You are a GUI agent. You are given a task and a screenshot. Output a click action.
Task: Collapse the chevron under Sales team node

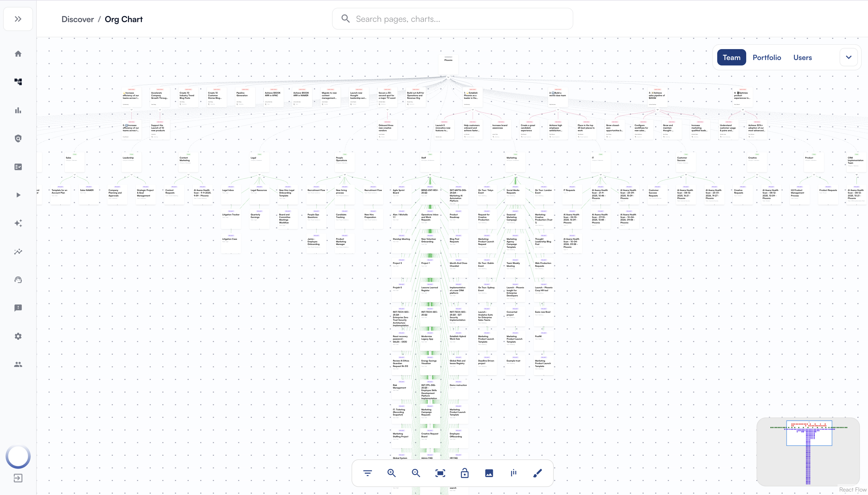74,175
